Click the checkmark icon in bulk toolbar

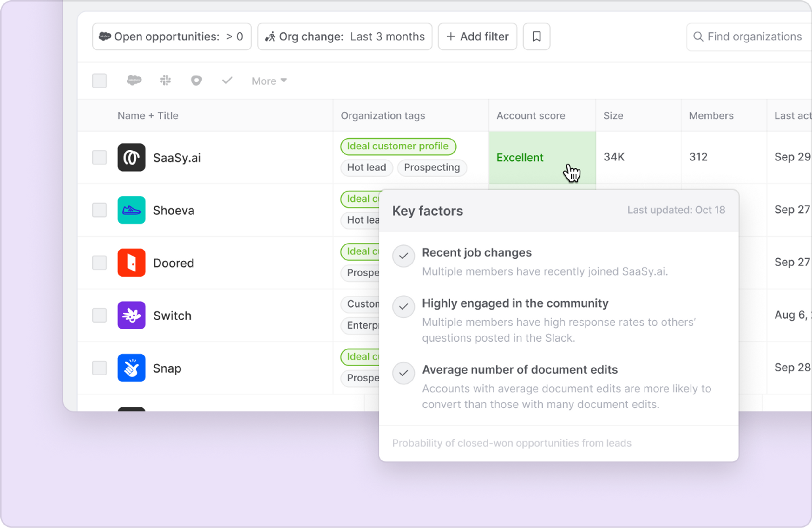(x=227, y=81)
